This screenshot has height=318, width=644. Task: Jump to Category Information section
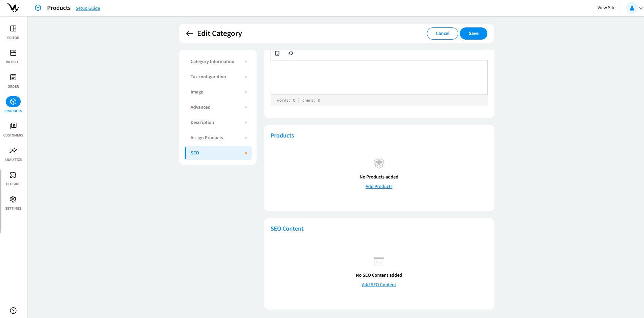click(212, 62)
